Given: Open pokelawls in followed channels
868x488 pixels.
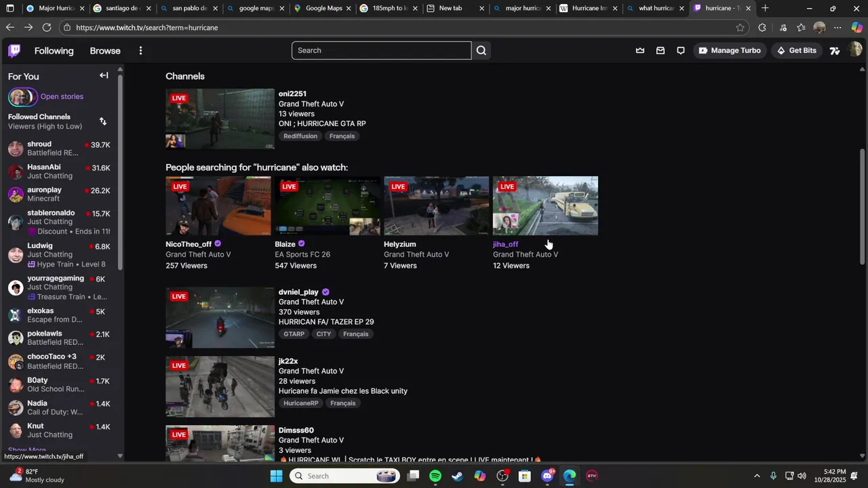Looking at the screenshot, I should [x=59, y=338].
